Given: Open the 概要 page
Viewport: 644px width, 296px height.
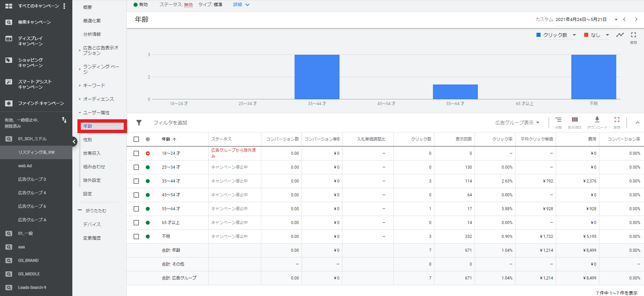Looking at the screenshot, I should [88, 7].
